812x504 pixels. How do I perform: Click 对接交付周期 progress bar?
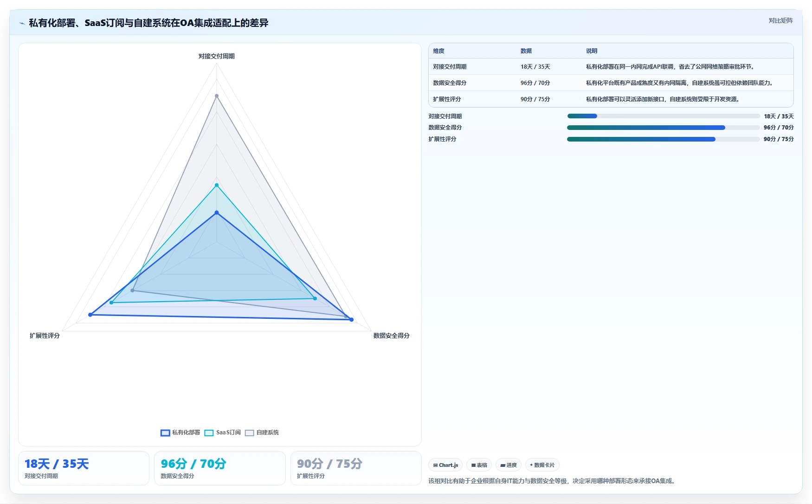click(664, 116)
